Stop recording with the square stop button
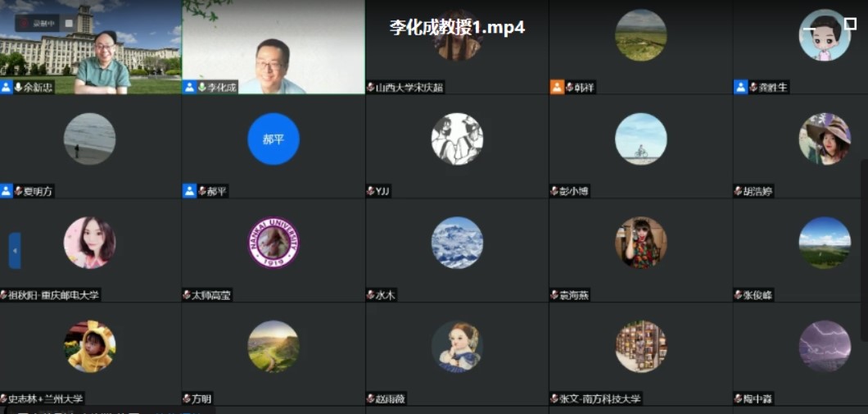This screenshot has width=868, height=414. (x=70, y=23)
